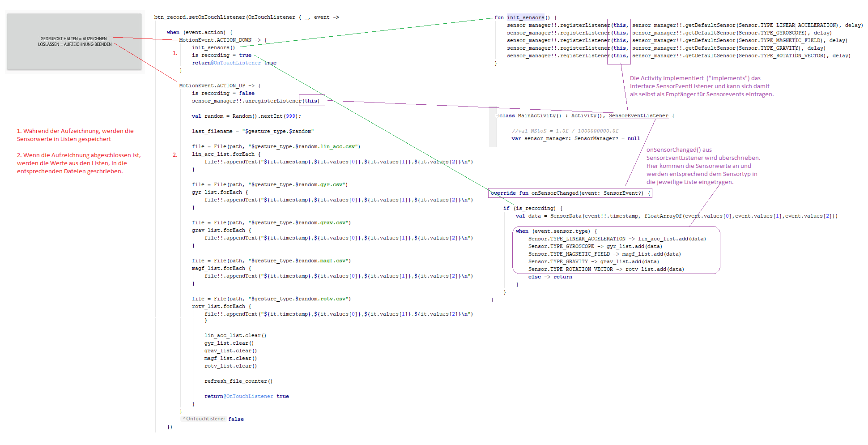Click the 'grav_list.add(data)' branch line
Image resolution: width=868 pixels, height=445 pixels.
point(593,262)
